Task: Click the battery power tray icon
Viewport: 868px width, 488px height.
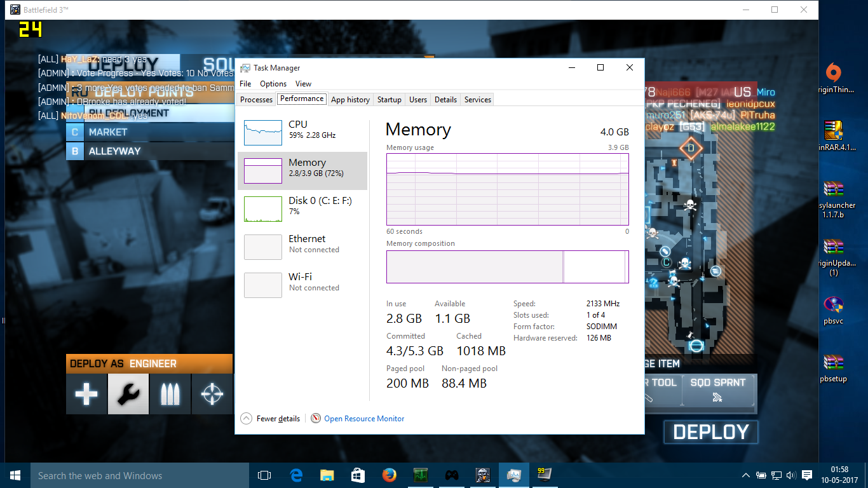Action: click(761, 475)
